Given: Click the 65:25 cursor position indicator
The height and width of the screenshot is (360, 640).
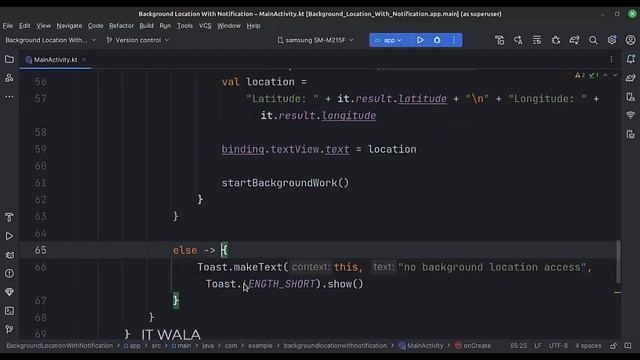Looking at the screenshot, I should pos(518,346).
